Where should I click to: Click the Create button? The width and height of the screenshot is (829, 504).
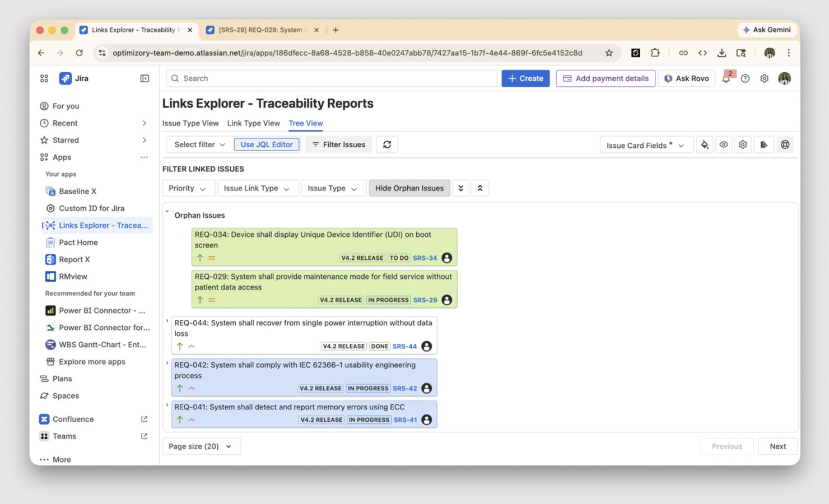point(525,78)
